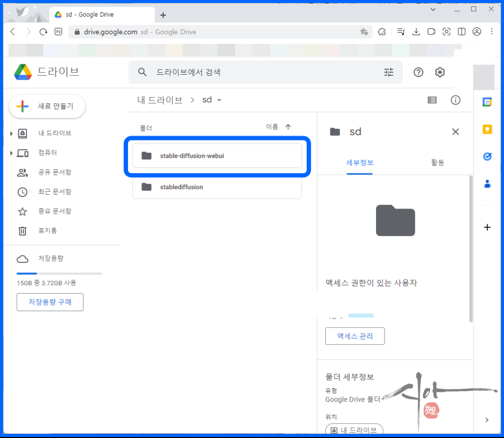The image size is (504, 438).
Task: Open browser profile account icon
Action: [x=477, y=31]
